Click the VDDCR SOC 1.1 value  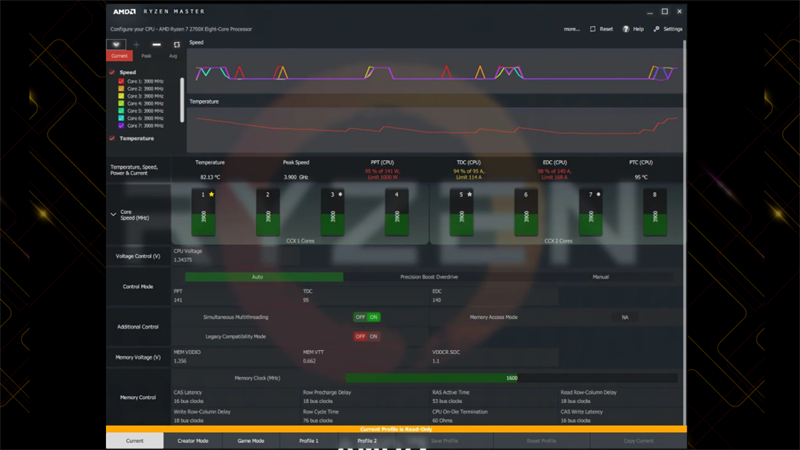[436, 361]
